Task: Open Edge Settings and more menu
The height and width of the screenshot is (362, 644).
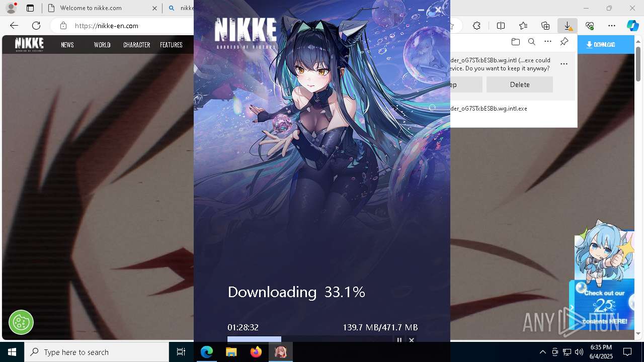Action: point(612,26)
